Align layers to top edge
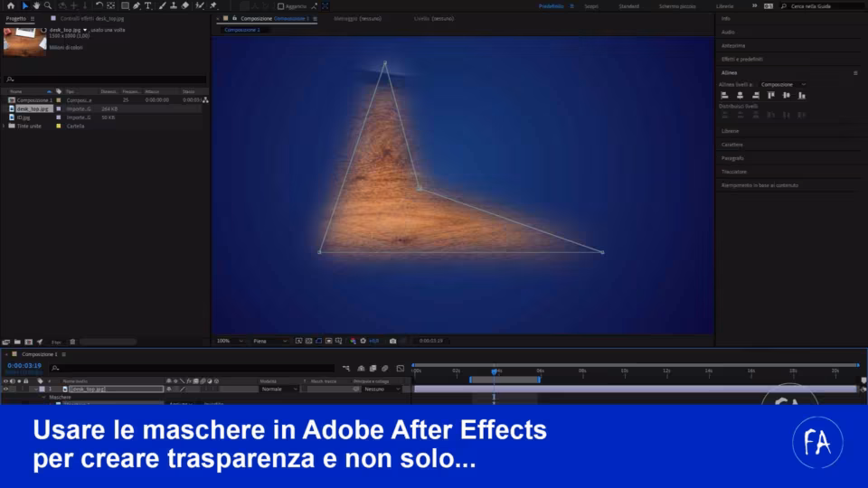The width and height of the screenshot is (868, 488). click(x=771, y=96)
